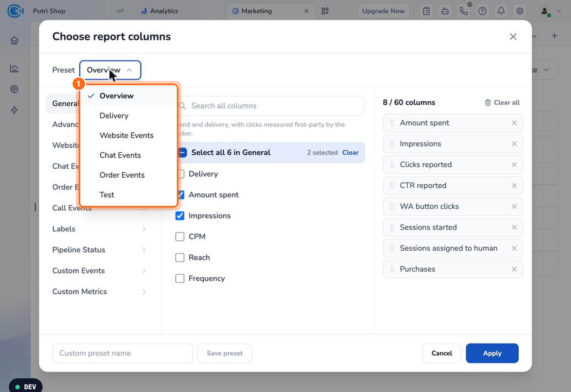Screen dimensions: 571x392
Task: Select the Delivery preset option
Action: click(128, 116)
